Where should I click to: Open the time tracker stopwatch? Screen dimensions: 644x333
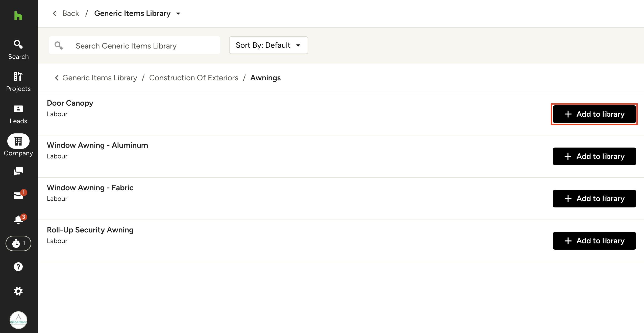pyautogui.click(x=18, y=243)
